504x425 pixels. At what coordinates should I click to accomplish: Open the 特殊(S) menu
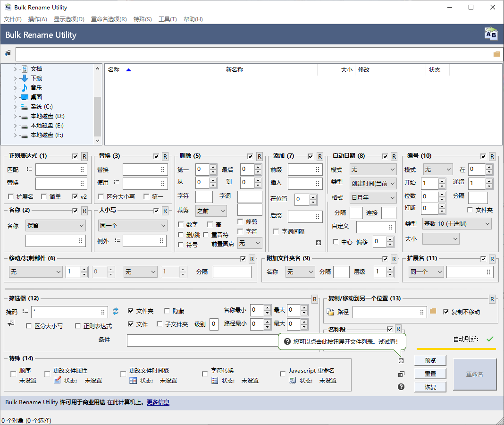pos(143,19)
